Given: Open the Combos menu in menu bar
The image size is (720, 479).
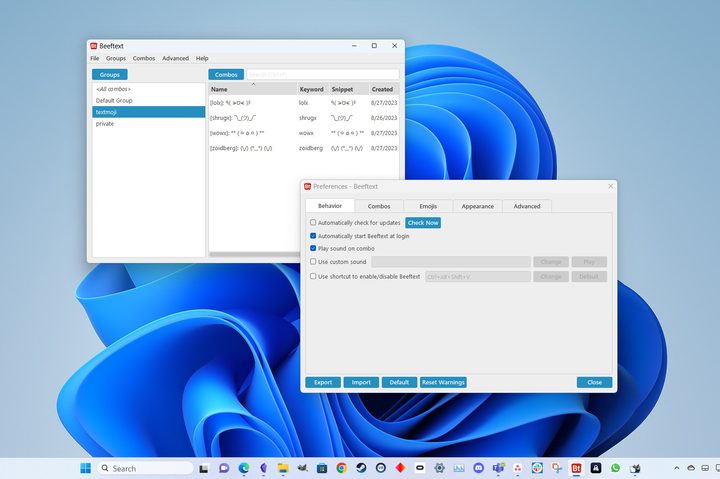Looking at the screenshot, I should 144,58.
